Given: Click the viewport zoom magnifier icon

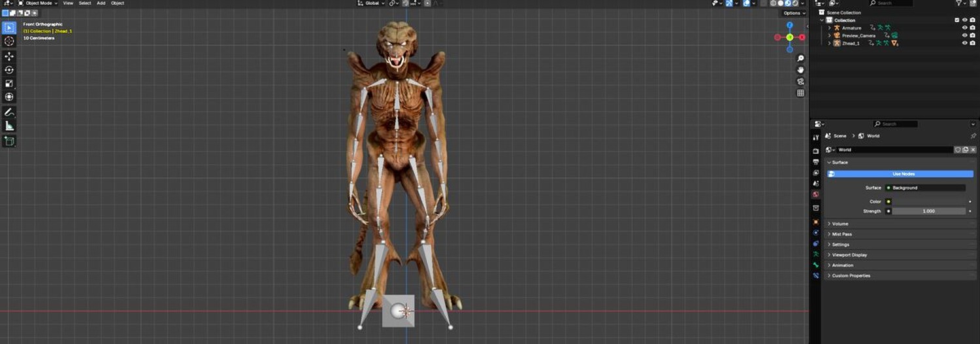Looking at the screenshot, I should (800, 59).
